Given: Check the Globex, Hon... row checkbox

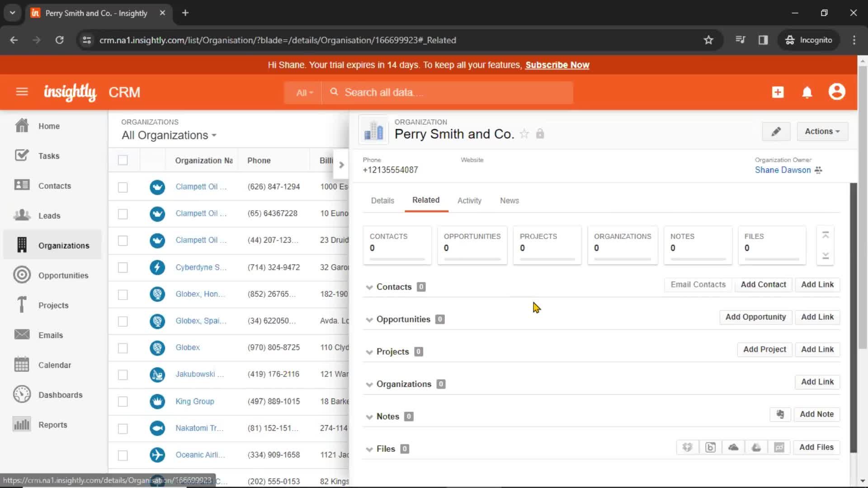Looking at the screenshot, I should pos(123,295).
